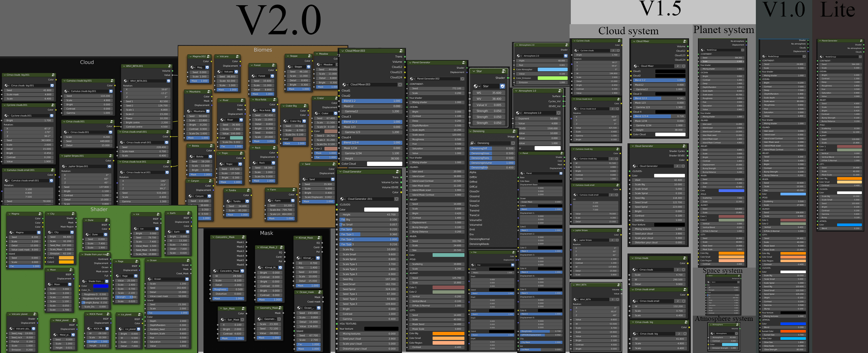Click the Jupiter Stripes.001 header group icon
The image size is (868, 353).
(111, 156)
